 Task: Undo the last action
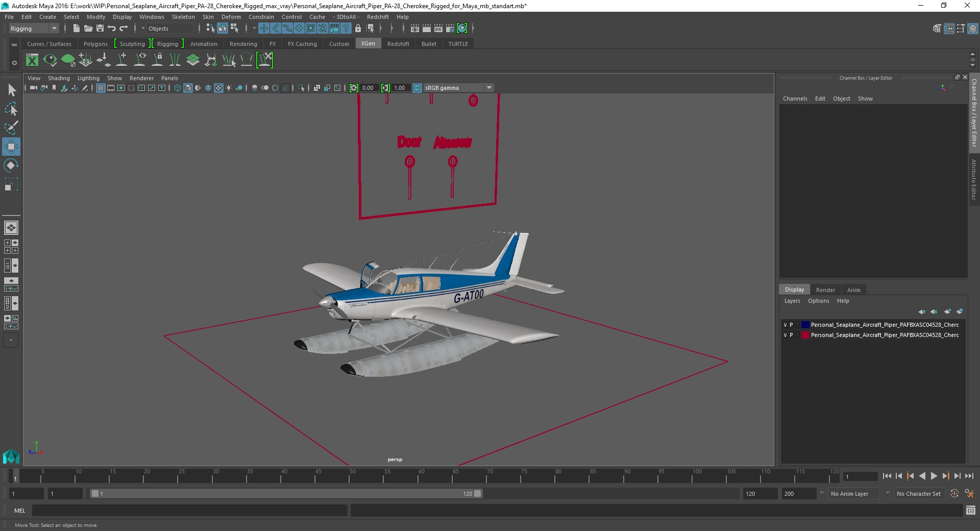pyautogui.click(x=112, y=29)
